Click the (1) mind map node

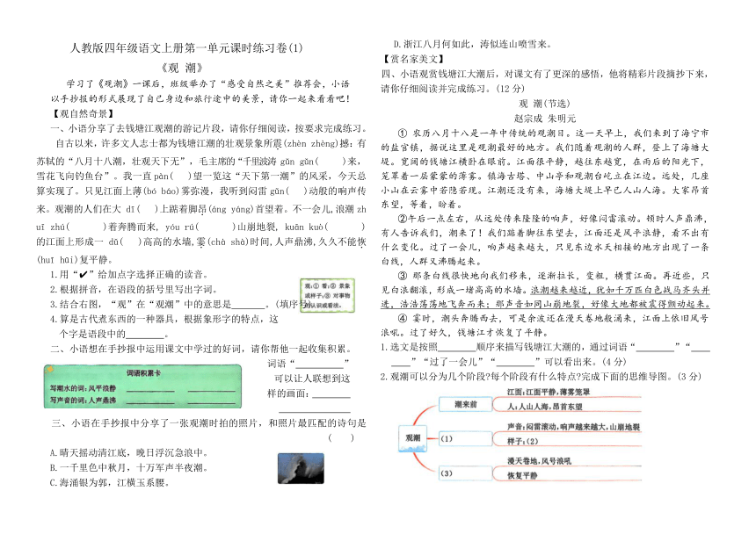(x=465, y=438)
